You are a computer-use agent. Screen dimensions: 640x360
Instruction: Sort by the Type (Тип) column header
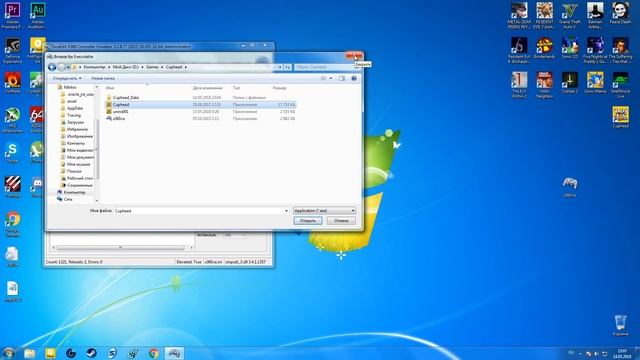click(x=236, y=88)
